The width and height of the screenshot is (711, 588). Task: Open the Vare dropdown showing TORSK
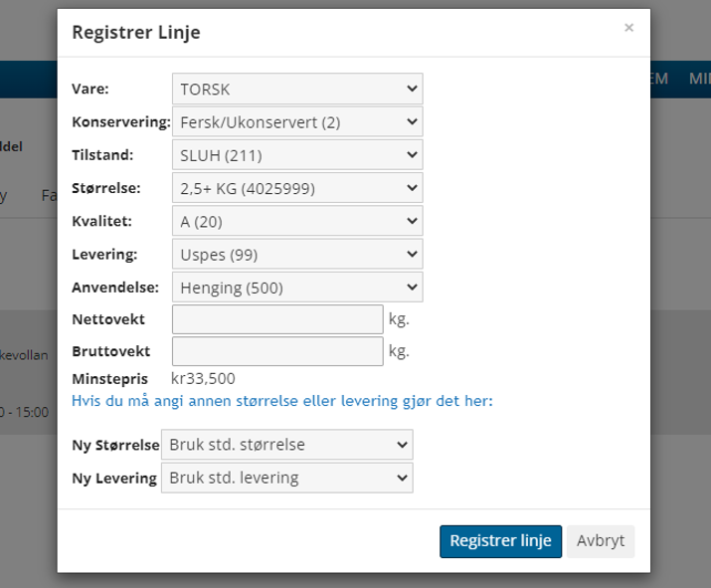coord(297,89)
